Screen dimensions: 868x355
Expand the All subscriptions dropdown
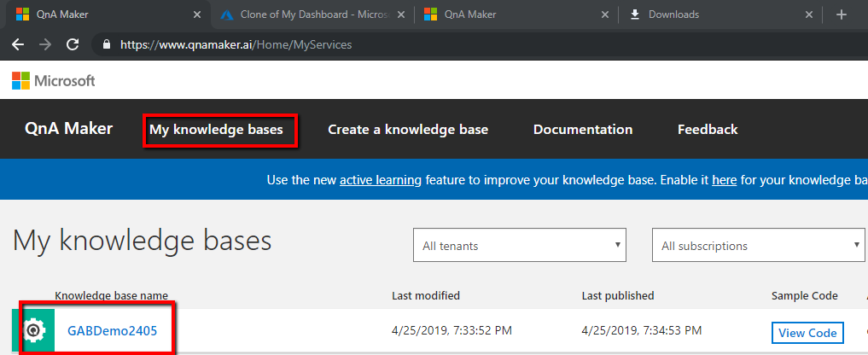click(x=759, y=246)
